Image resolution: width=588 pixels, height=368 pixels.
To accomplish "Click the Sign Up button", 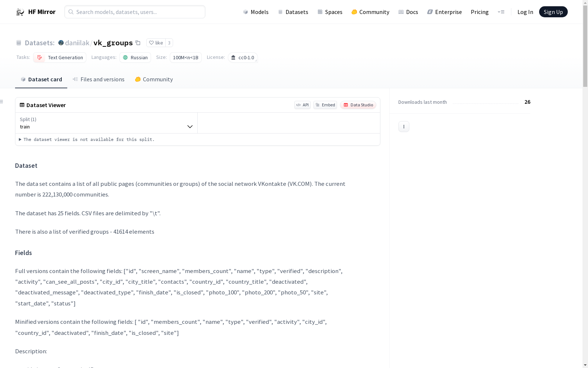I will [x=553, y=12].
